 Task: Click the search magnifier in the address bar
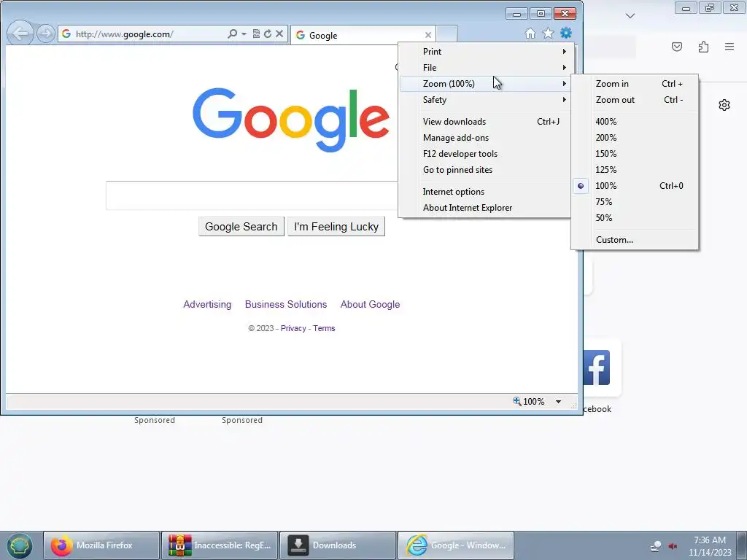point(232,34)
